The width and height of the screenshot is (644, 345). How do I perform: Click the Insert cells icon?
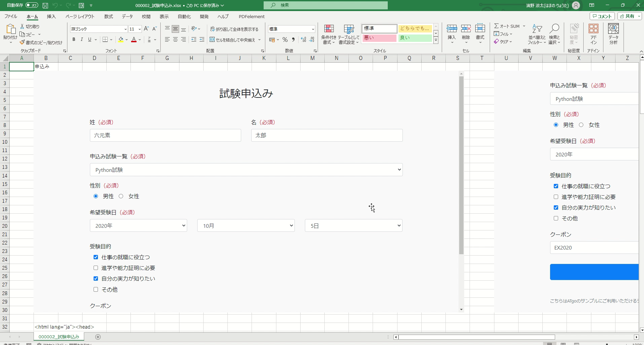452,29
